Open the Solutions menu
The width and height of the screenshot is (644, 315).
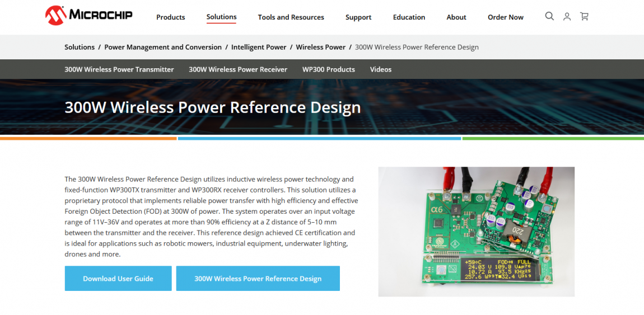(221, 17)
